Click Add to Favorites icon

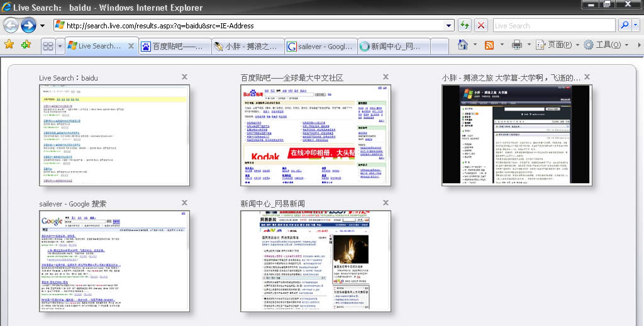26,45
